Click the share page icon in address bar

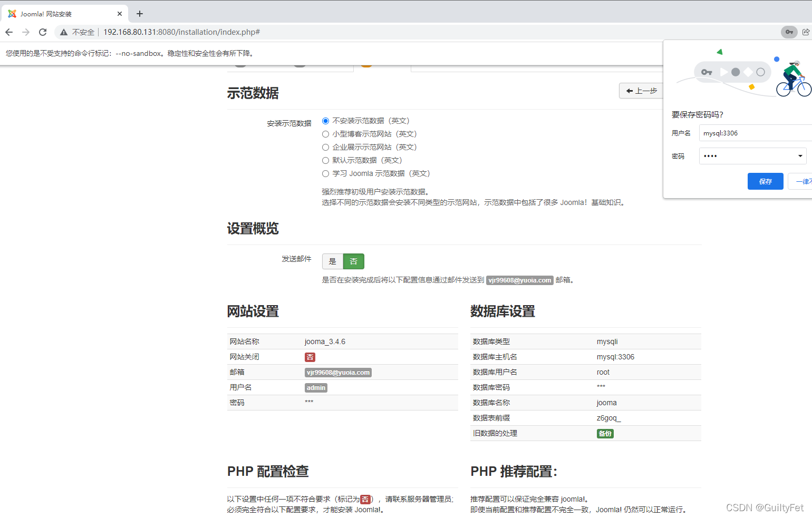806,32
